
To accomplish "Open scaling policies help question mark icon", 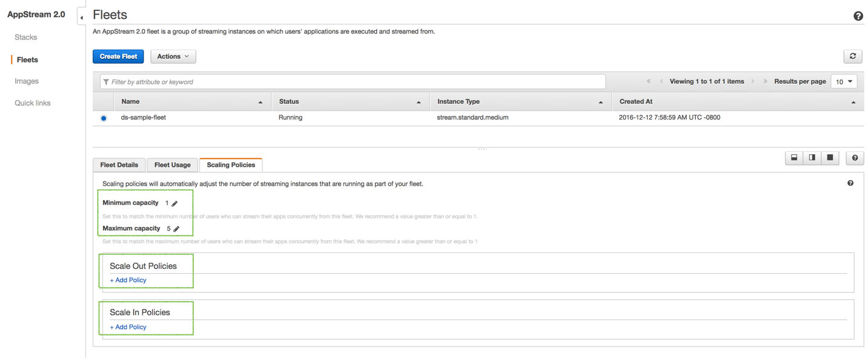I will click(850, 183).
